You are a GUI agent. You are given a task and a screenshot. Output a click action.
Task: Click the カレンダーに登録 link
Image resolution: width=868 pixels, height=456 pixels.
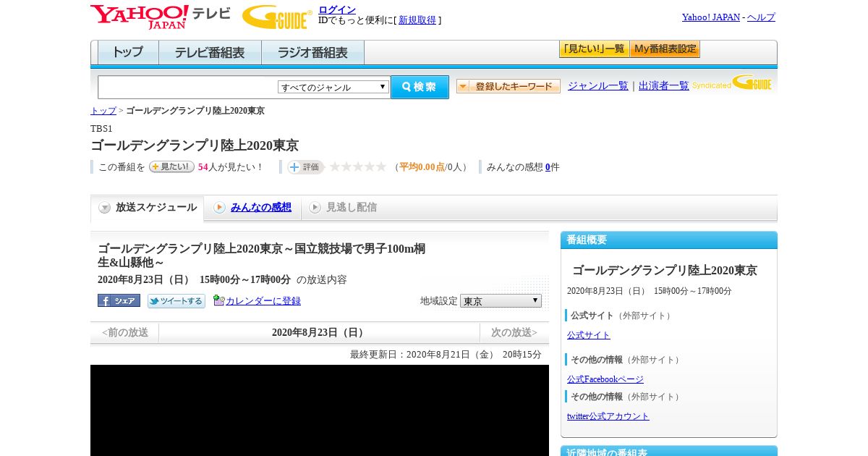point(263,301)
